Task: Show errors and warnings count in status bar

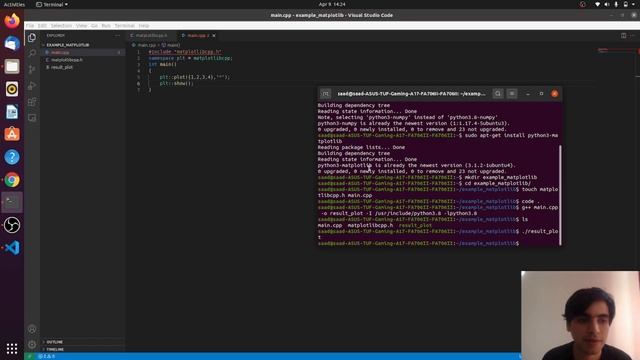Action: click(46, 356)
